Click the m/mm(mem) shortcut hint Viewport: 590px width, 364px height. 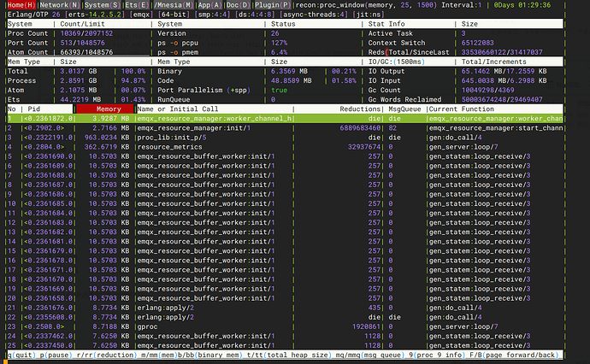click(x=157, y=355)
